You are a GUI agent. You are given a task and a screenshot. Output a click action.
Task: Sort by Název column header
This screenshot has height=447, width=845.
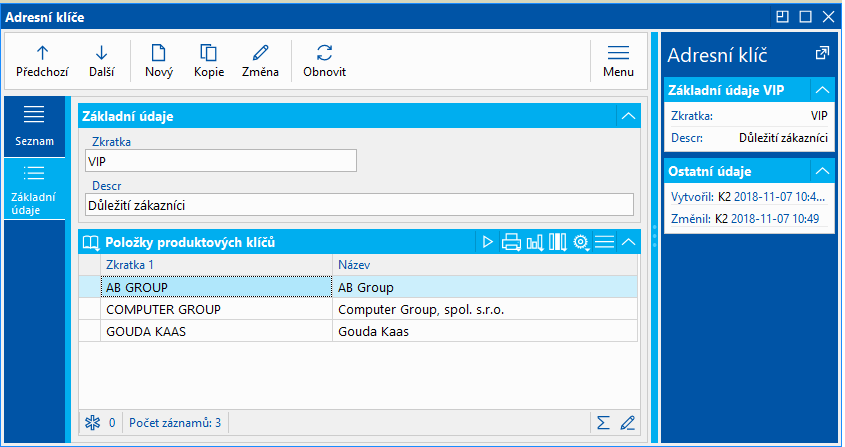pos(484,265)
